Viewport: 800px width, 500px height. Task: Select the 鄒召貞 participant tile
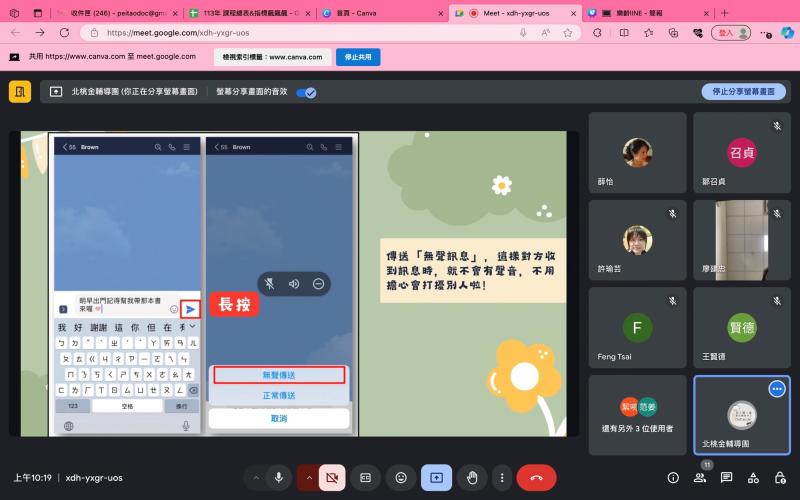tap(741, 153)
